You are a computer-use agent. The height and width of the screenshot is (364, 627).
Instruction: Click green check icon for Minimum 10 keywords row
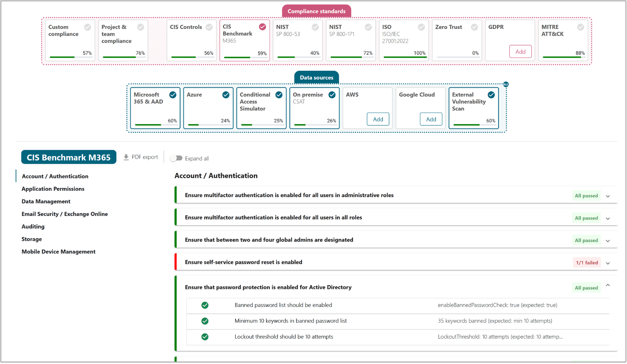tap(205, 321)
